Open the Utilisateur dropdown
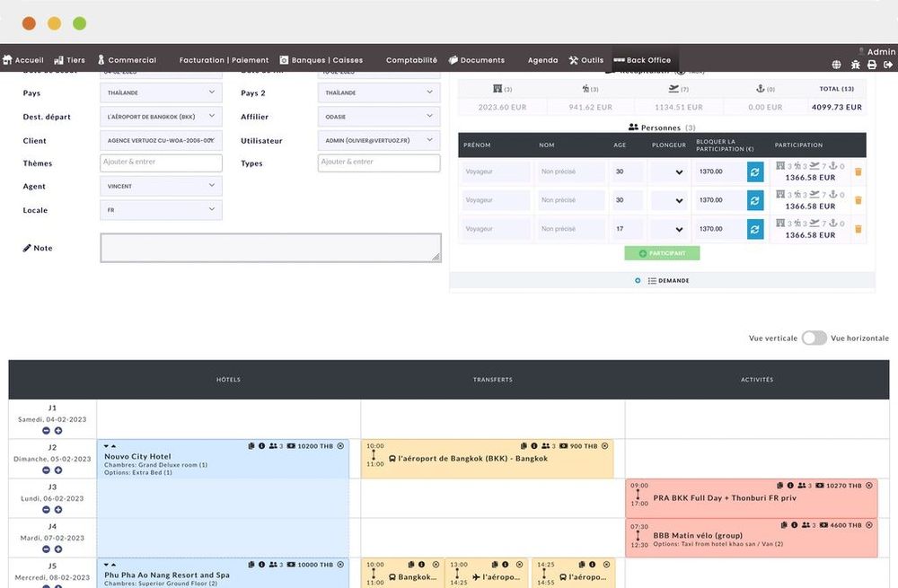The width and height of the screenshot is (898, 588). click(379, 140)
